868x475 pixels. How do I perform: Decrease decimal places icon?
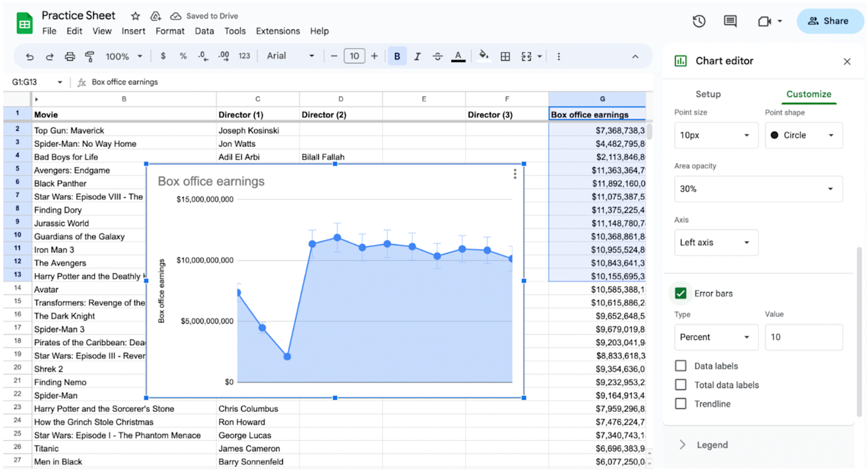[x=203, y=56]
